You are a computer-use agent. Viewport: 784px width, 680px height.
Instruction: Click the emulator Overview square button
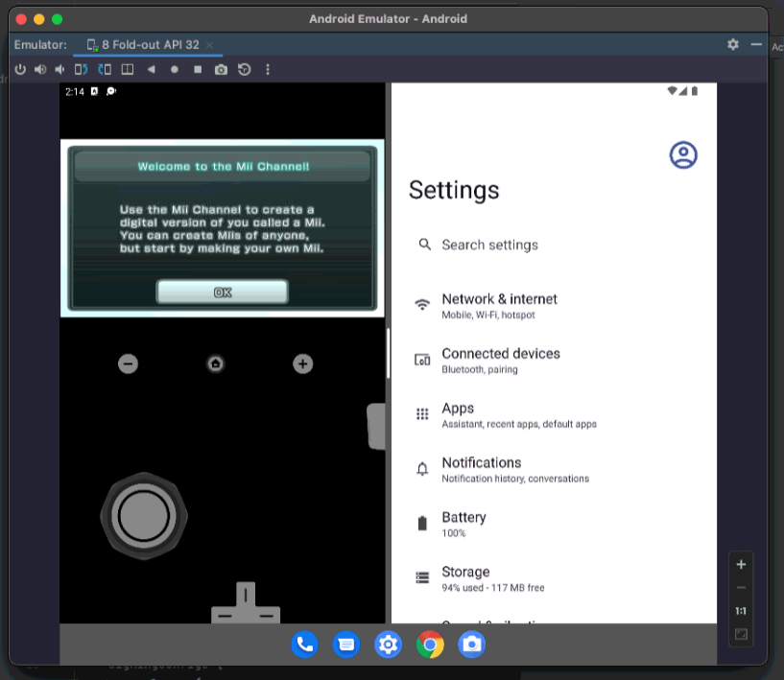[198, 69]
